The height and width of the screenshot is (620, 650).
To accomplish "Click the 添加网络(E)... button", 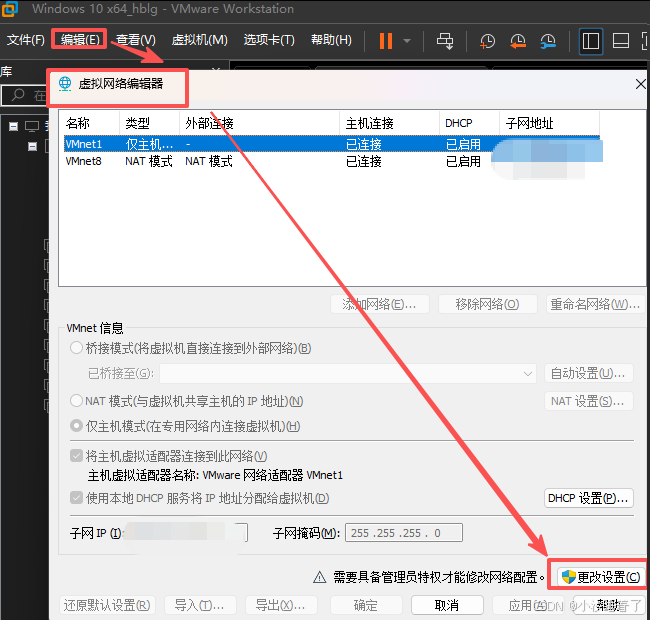I will (380, 305).
